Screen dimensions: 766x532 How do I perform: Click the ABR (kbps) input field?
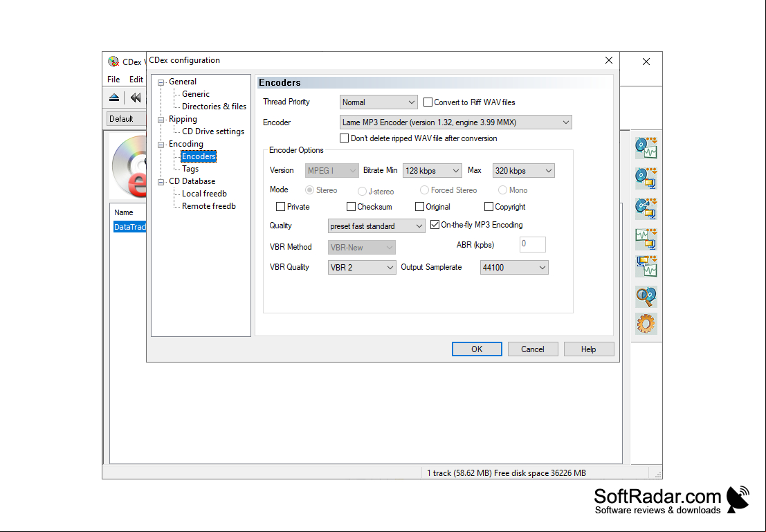pos(533,244)
